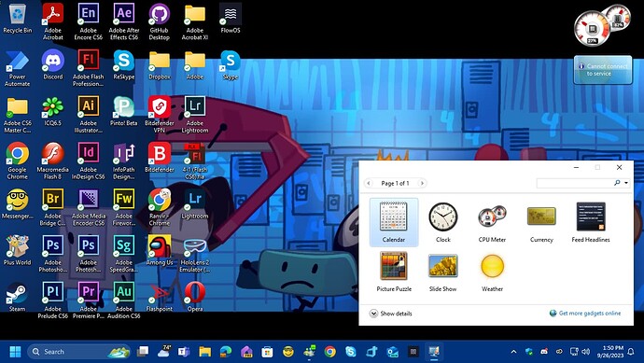Select the Calendar gadget
Image resolution: width=644 pixels, height=363 pixels.
[394, 222]
